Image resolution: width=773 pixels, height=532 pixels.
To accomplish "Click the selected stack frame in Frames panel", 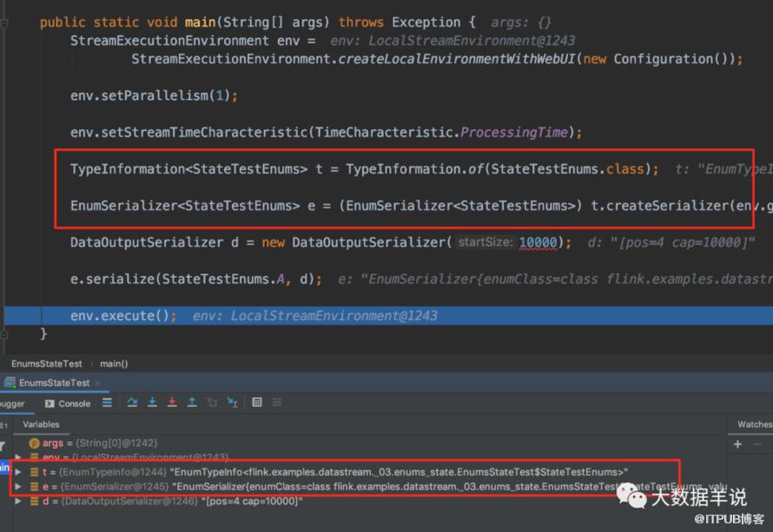I will point(5,467).
